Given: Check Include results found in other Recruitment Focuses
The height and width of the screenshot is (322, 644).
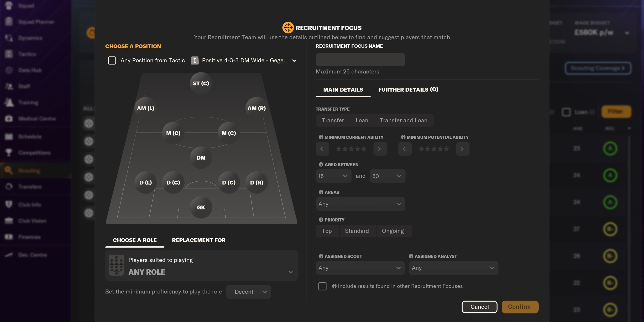Looking at the screenshot, I should 322,286.
